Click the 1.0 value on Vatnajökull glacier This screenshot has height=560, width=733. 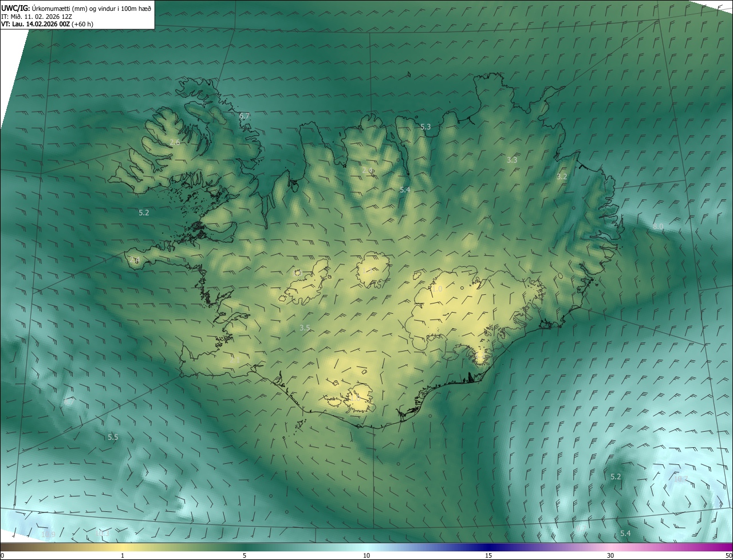437,289
